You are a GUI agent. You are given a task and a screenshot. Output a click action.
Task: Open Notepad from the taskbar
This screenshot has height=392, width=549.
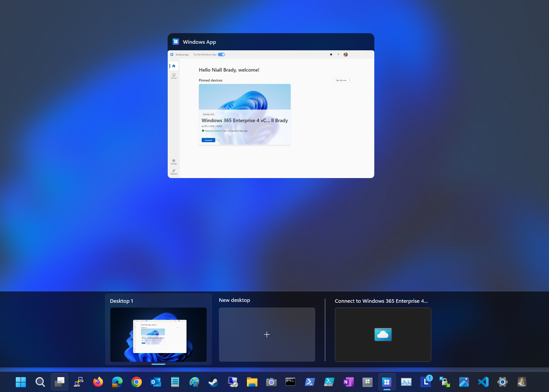[x=175, y=382]
